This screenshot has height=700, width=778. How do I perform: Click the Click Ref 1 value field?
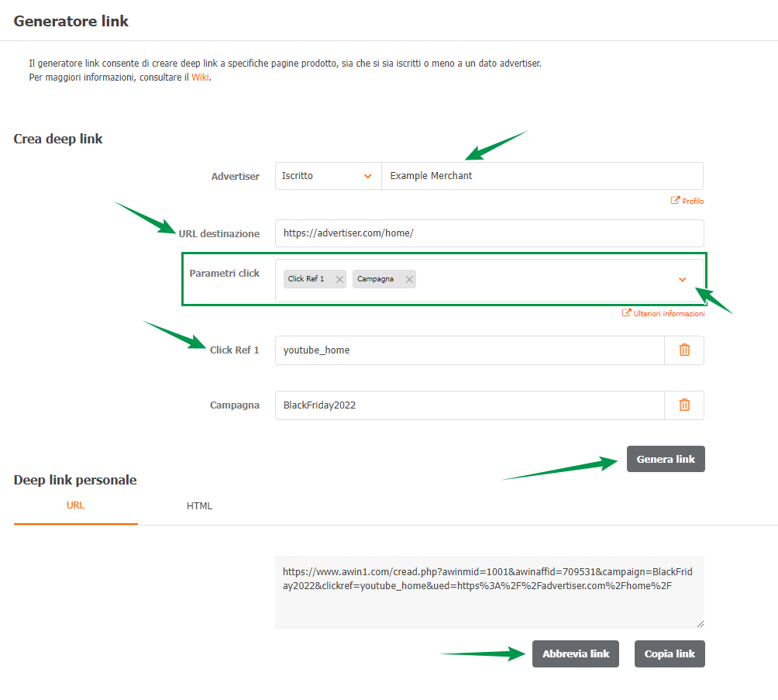tap(469, 350)
